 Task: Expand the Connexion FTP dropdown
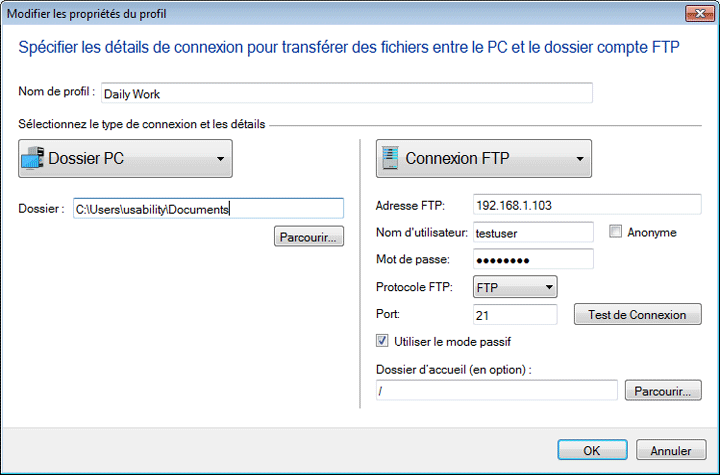point(483,158)
